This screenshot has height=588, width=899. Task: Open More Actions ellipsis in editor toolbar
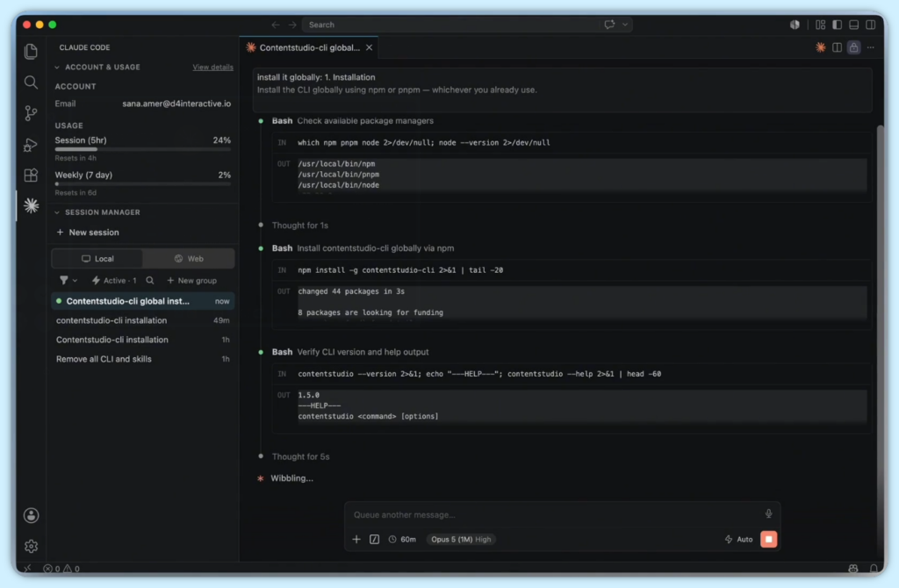click(870, 47)
